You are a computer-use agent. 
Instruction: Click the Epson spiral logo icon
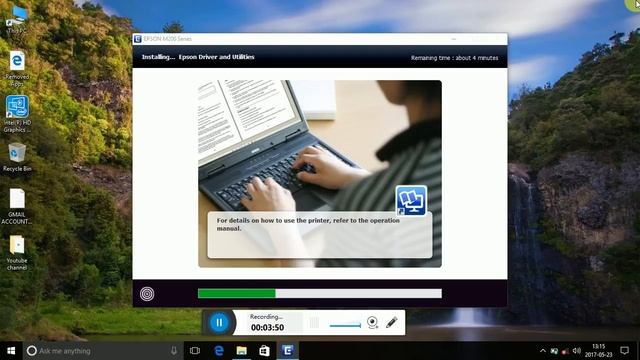tap(147, 294)
